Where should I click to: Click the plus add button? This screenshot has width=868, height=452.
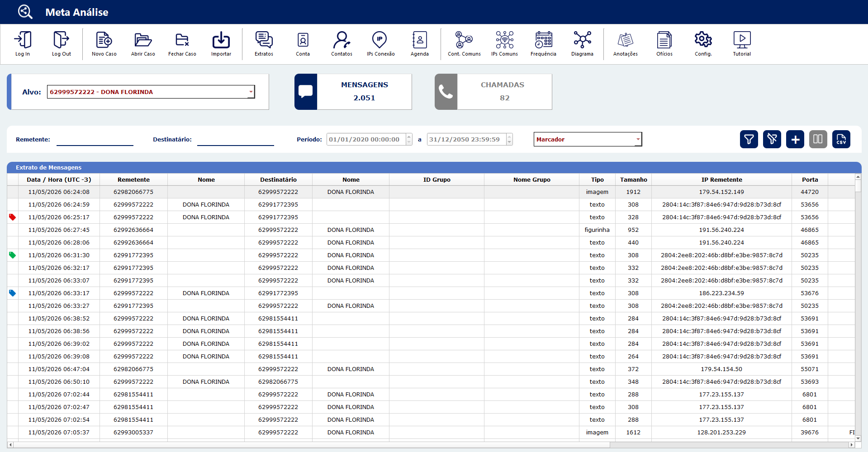pos(795,139)
